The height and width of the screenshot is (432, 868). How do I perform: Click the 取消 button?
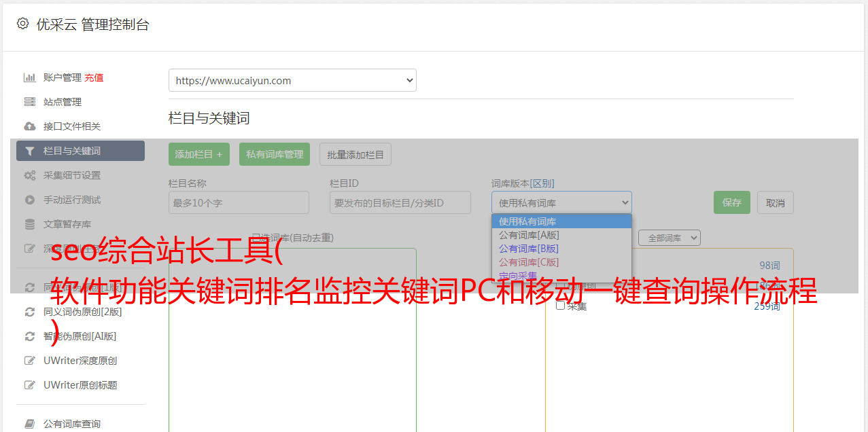[x=776, y=202]
